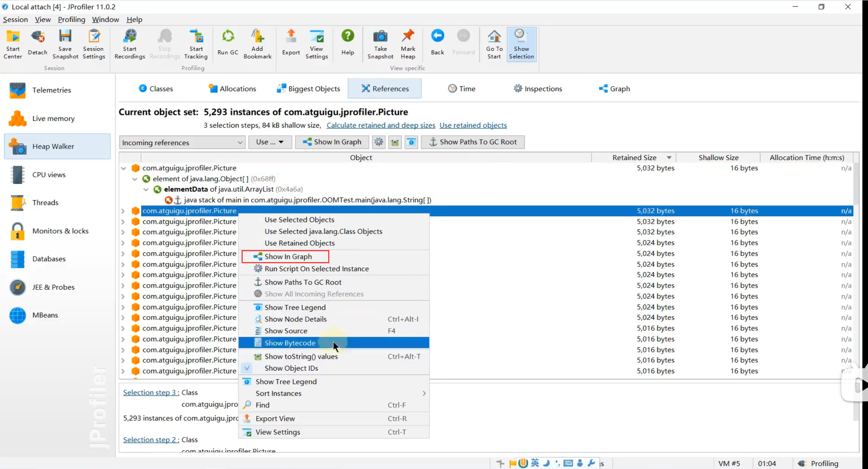Open the Selection step 2 link
The height and width of the screenshot is (469, 868).
click(151, 440)
